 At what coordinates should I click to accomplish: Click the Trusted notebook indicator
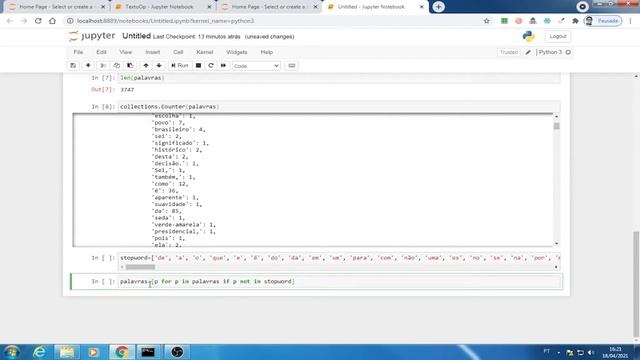509,52
